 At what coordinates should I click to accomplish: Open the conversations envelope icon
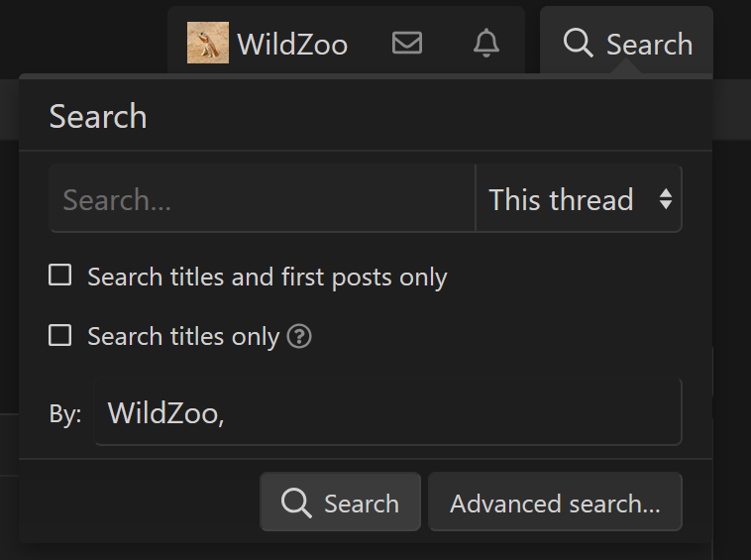pyautogui.click(x=407, y=44)
